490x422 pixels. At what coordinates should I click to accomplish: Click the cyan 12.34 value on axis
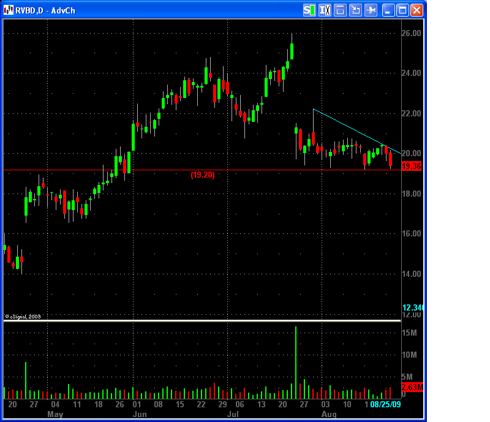(413, 307)
